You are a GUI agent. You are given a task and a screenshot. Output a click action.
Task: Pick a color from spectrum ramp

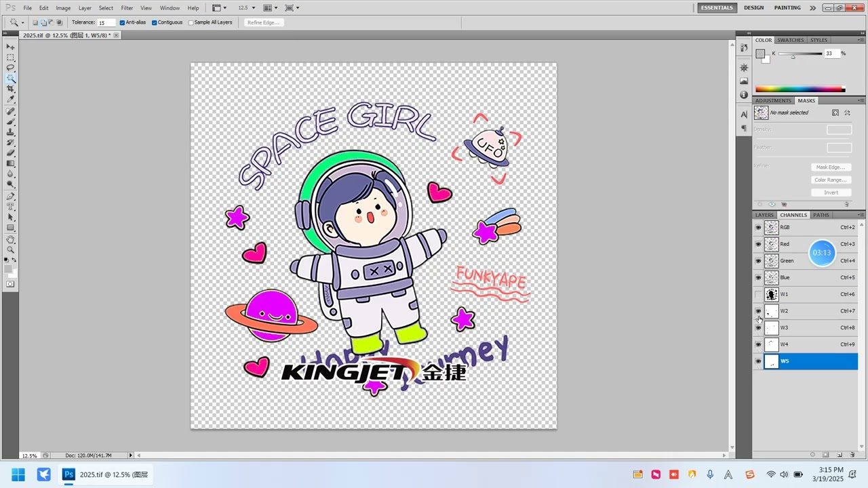pos(800,89)
